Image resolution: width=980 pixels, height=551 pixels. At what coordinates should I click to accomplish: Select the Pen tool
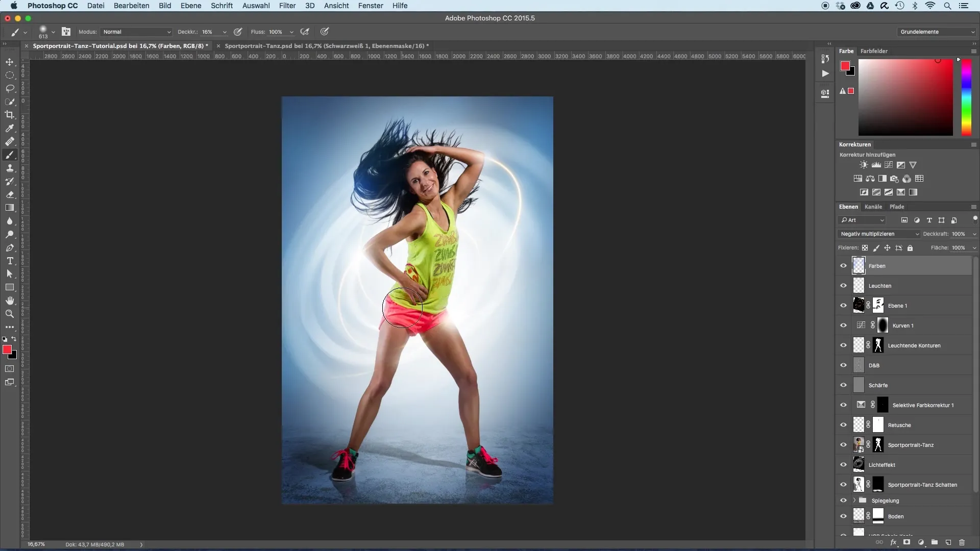click(10, 247)
